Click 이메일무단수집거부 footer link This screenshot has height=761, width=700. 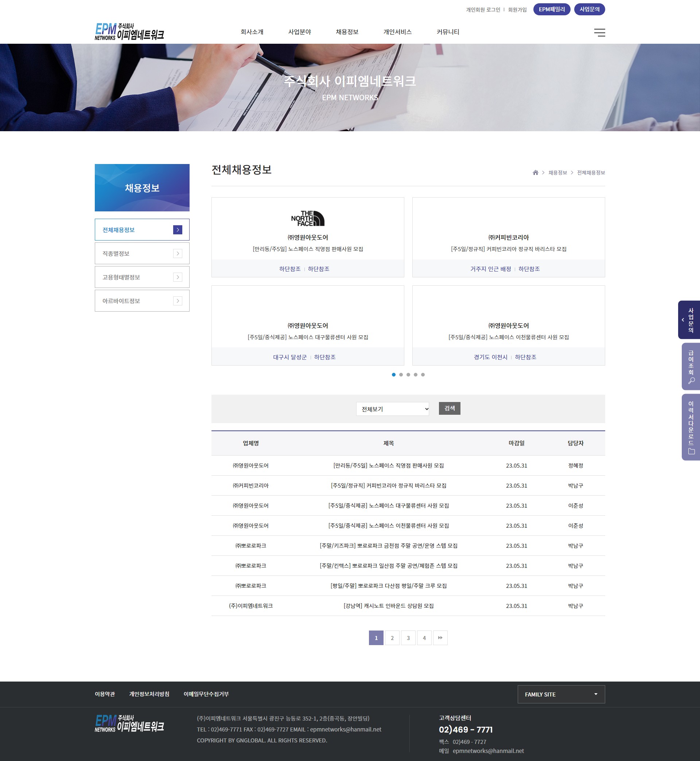tap(206, 694)
